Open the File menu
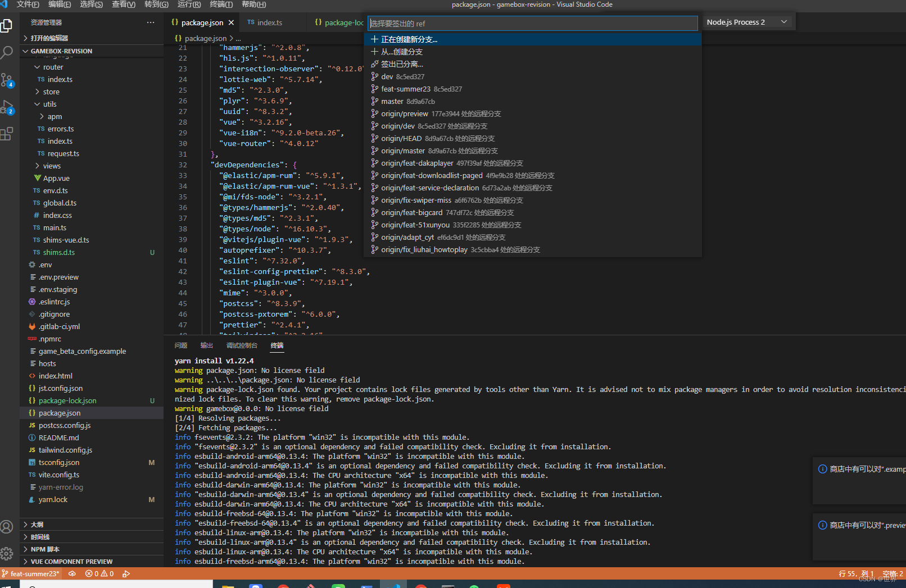Image resolution: width=906 pixels, height=588 pixels. [28, 4]
